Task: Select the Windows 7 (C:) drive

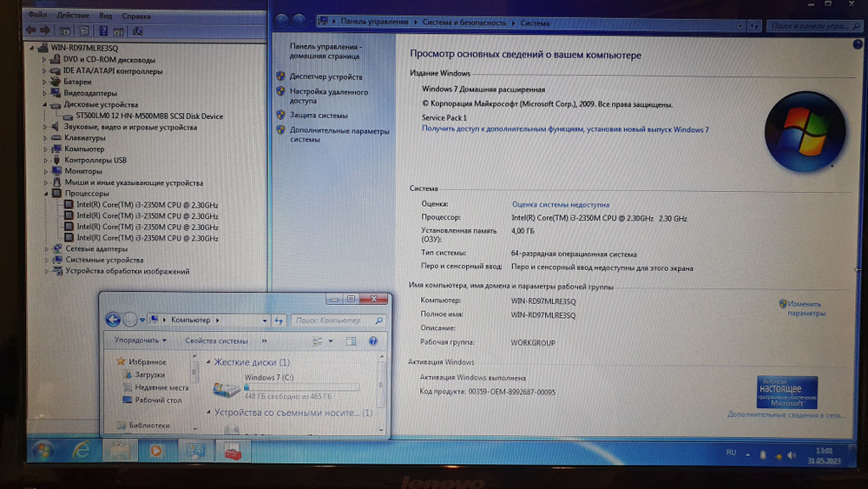Action: tap(286, 387)
